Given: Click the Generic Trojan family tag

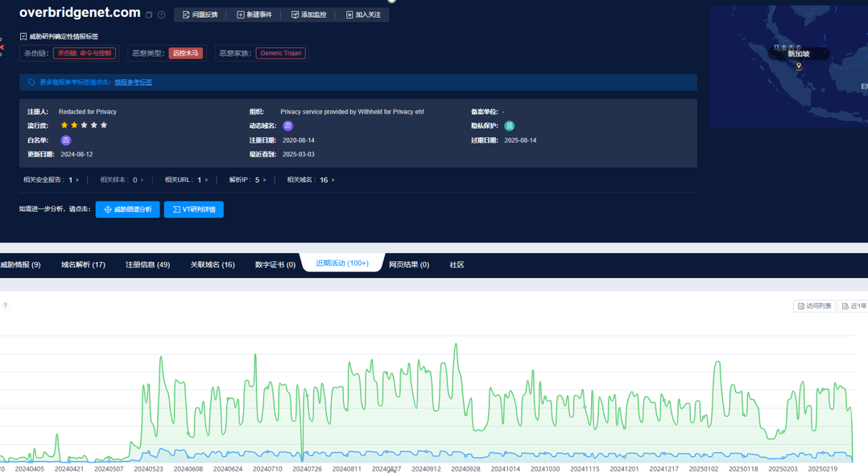Looking at the screenshot, I should pos(281,53).
